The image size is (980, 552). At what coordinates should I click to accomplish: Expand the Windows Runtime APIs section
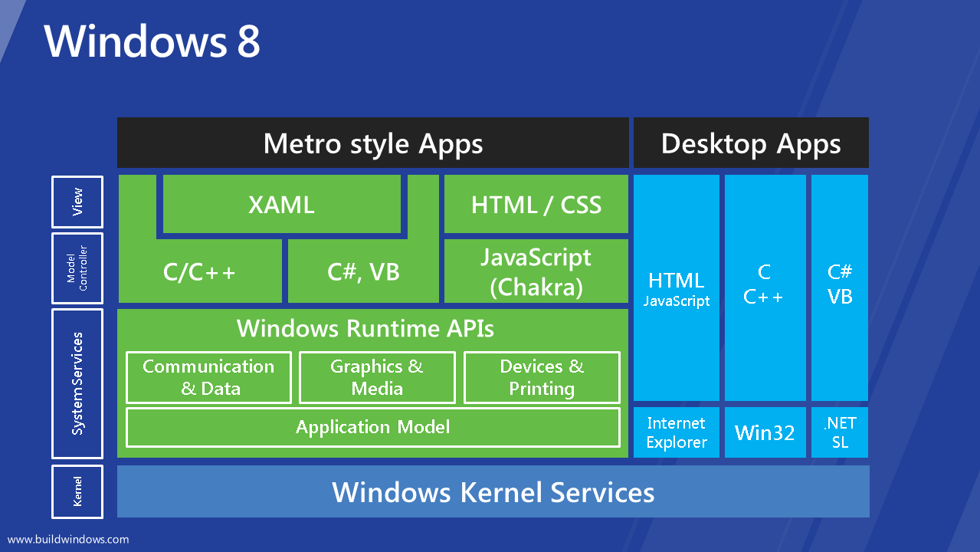point(372,328)
